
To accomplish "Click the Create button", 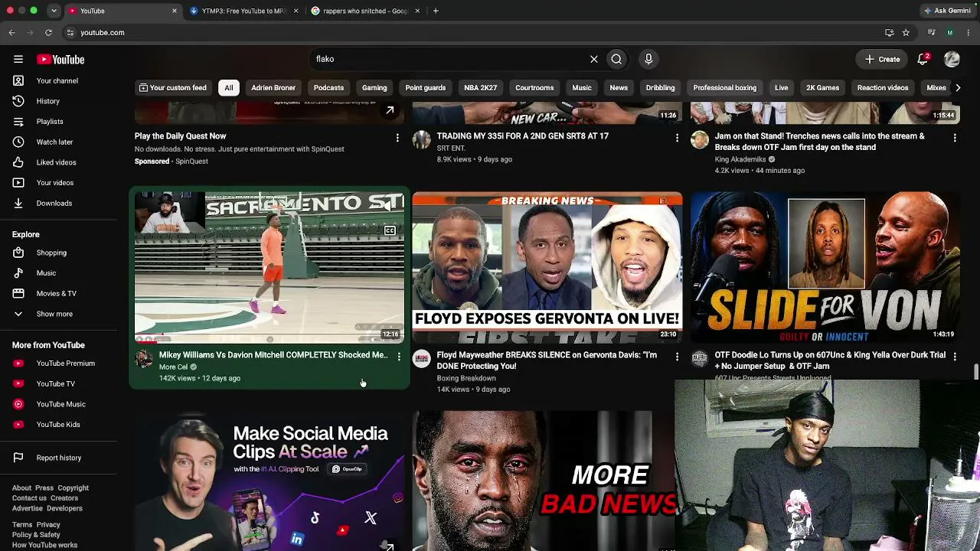I will pos(882,59).
